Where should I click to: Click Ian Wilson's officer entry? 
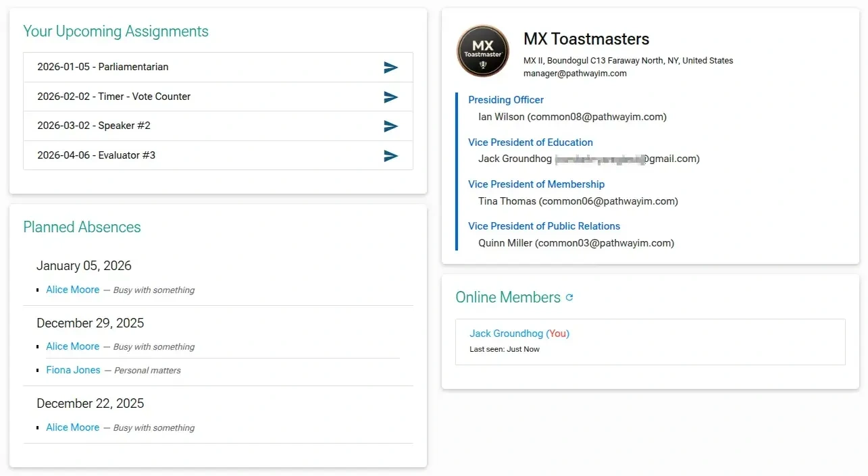(x=572, y=117)
